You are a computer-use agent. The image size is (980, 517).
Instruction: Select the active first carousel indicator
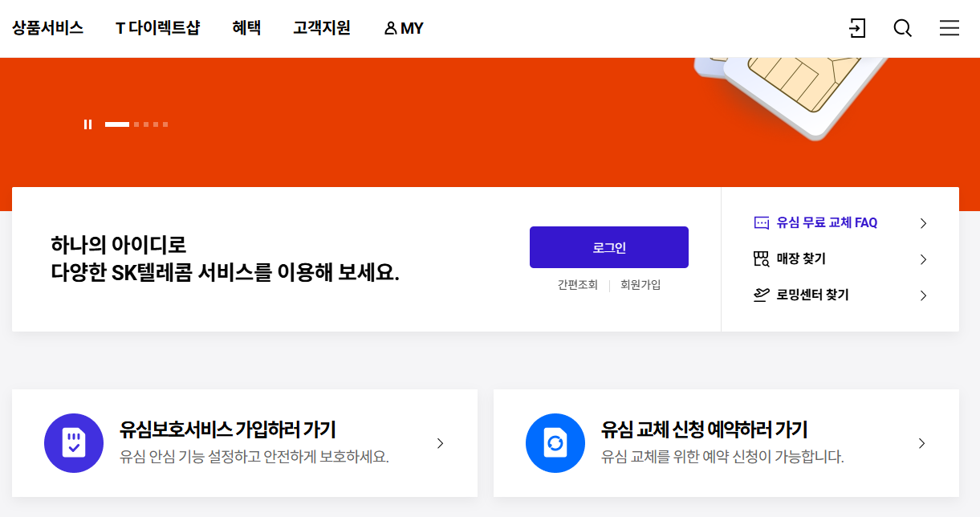[117, 124]
